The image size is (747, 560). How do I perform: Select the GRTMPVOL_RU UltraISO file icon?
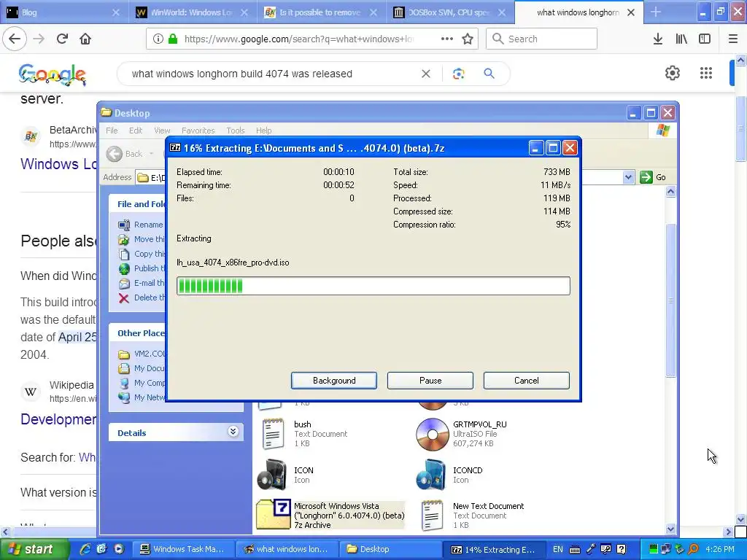(x=432, y=435)
